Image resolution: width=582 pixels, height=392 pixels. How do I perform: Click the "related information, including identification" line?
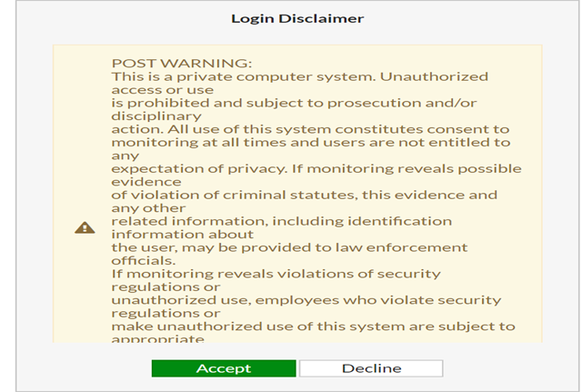pyautogui.click(x=281, y=221)
